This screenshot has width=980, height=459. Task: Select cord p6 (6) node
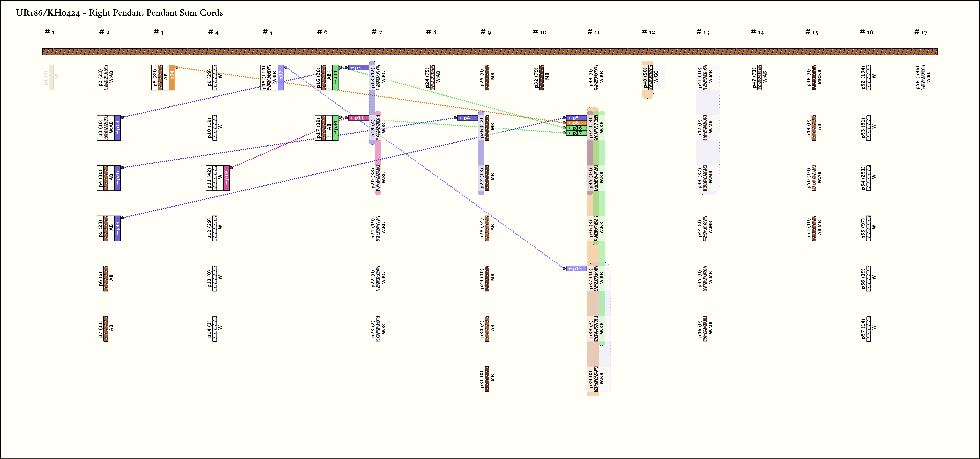106,278
